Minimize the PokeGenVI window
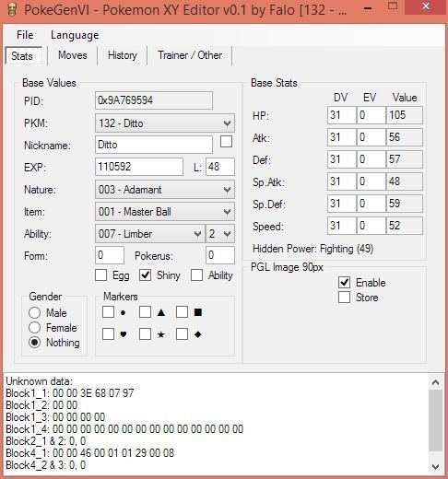Image resolution: width=448 pixels, height=479 pixels. (368, 8)
